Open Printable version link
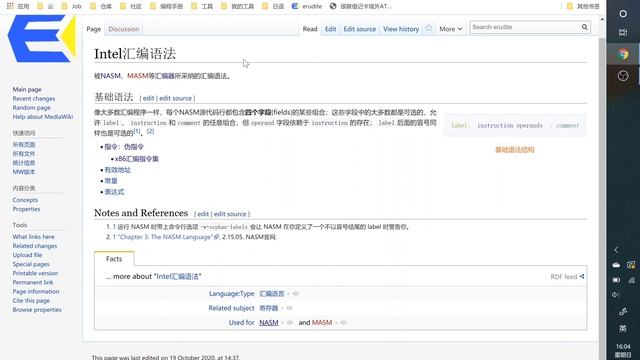 pos(35,273)
